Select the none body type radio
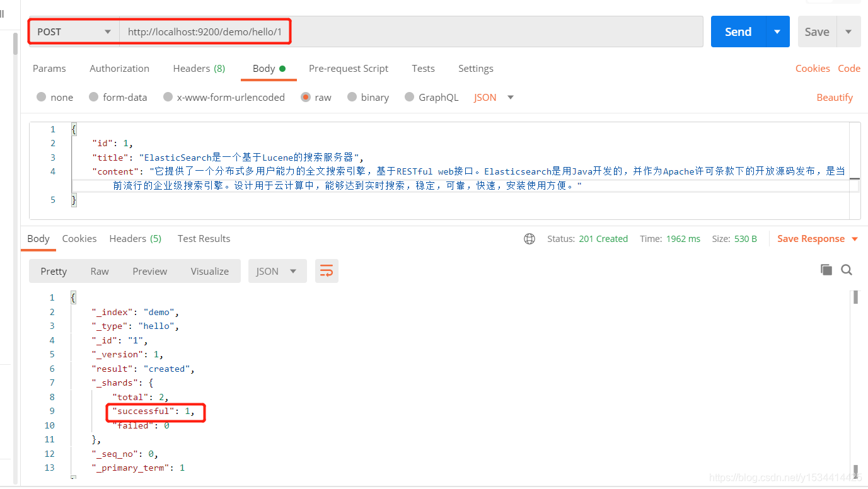This screenshot has width=868, height=489. pyautogui.click(x=42, y=97)
